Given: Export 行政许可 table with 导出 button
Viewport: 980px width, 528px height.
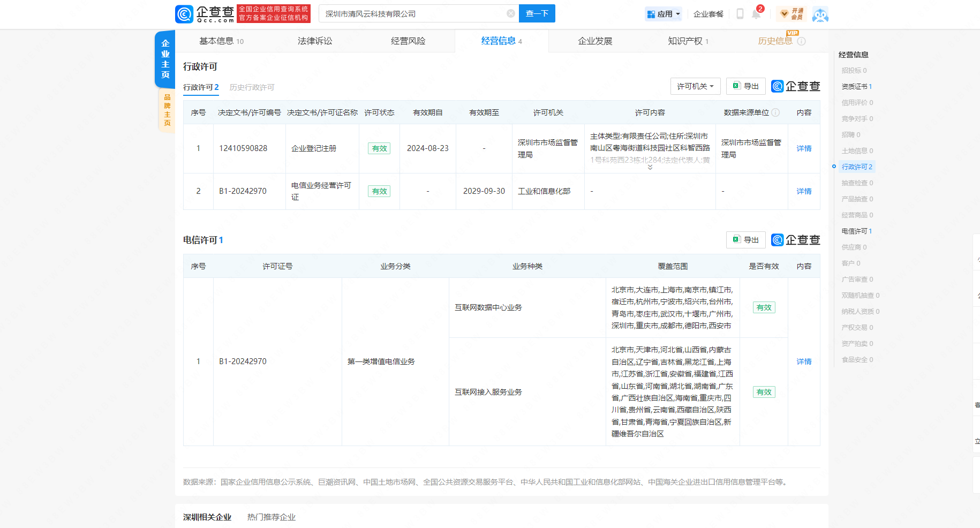Looking at the screenshot, I should coord(745,86).
